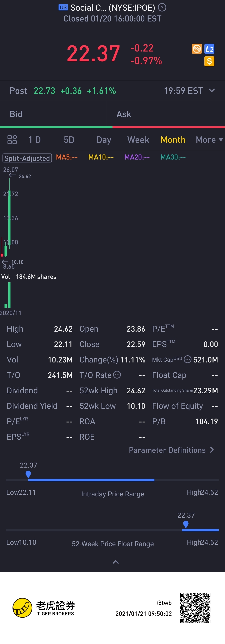Screen dimensions: 225x644
Task: Tap the info icon next to T/O Rate
Action: click(x=117, y=375)
